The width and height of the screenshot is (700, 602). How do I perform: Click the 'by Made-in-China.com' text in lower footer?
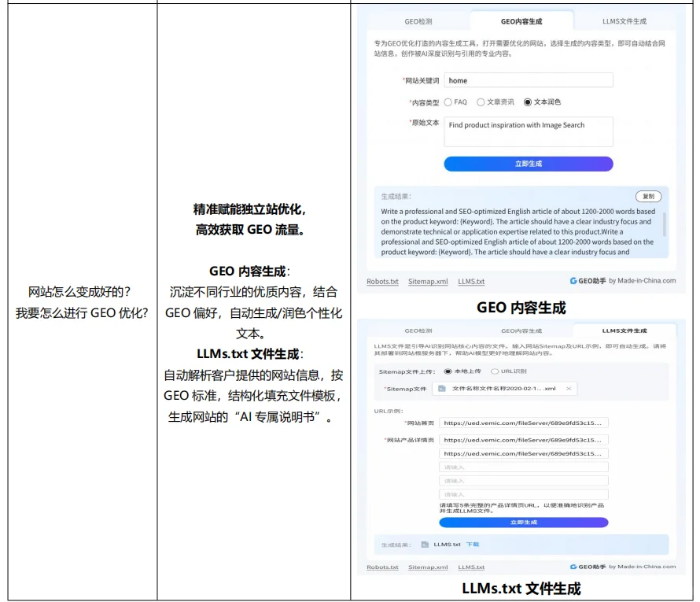coord(642,567)
